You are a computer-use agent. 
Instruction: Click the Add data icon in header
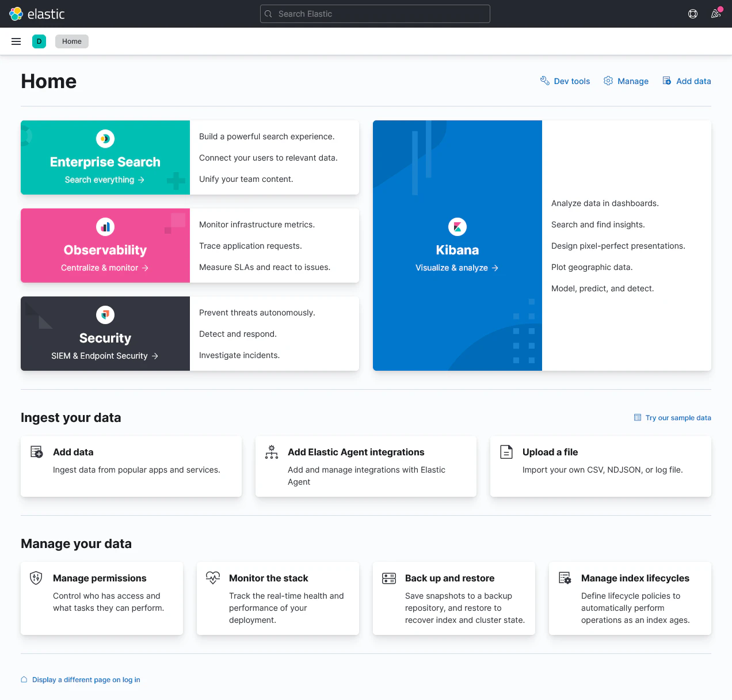click(667, 81)
